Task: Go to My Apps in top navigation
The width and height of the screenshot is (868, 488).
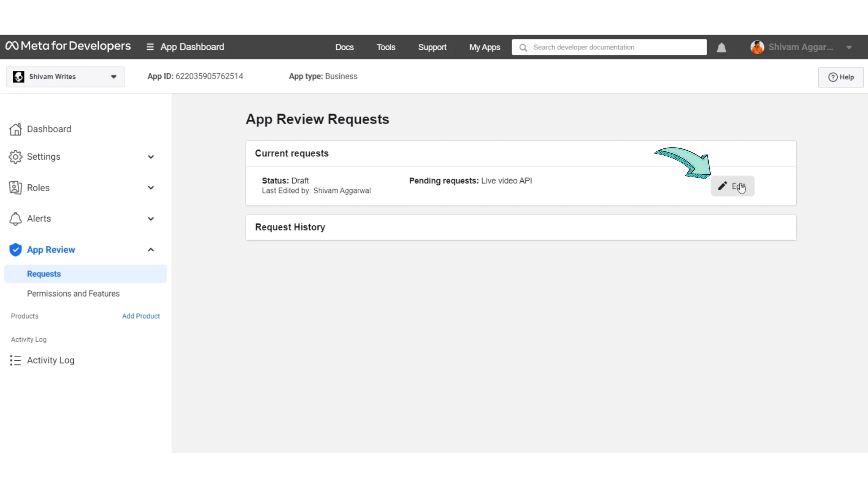Action: coord(484,47)
